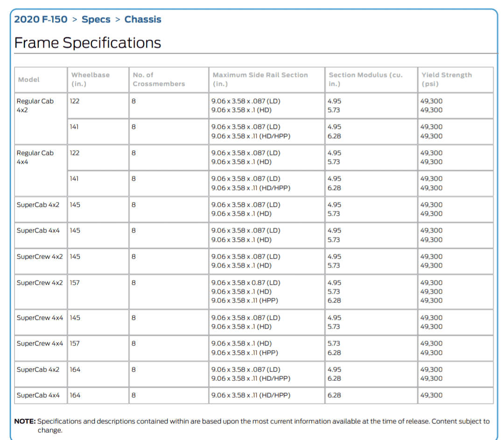
Task: Click wheelbase 164 in SuperCab 4x4 row
Action: pyautogui.click(x=75, y=395)
